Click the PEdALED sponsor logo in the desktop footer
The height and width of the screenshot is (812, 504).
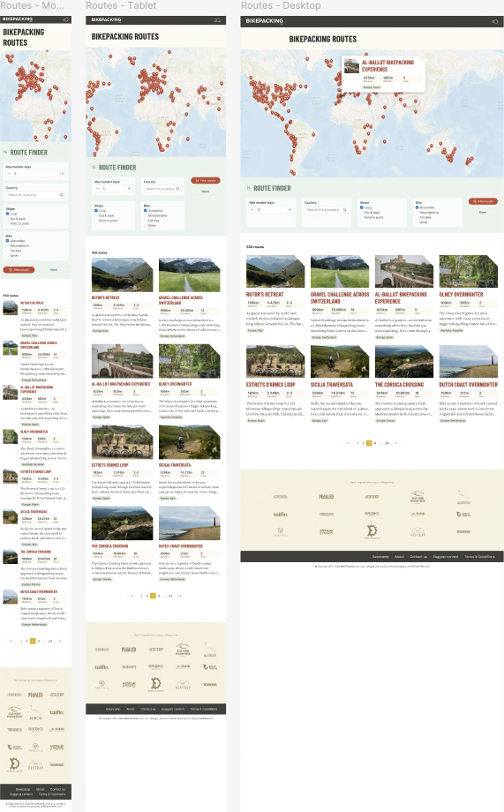coord(327,497)
